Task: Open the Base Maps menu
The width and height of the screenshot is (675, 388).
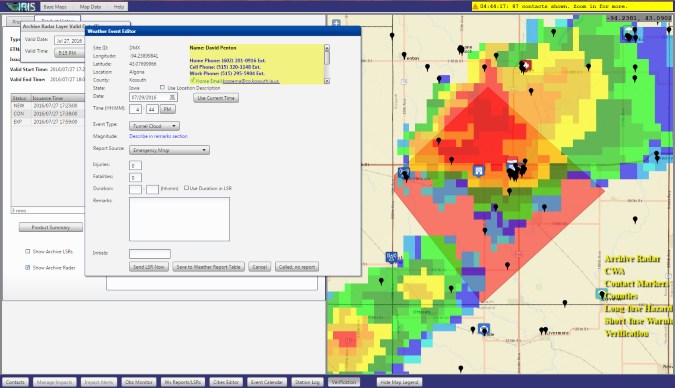Action: (55, 7)
